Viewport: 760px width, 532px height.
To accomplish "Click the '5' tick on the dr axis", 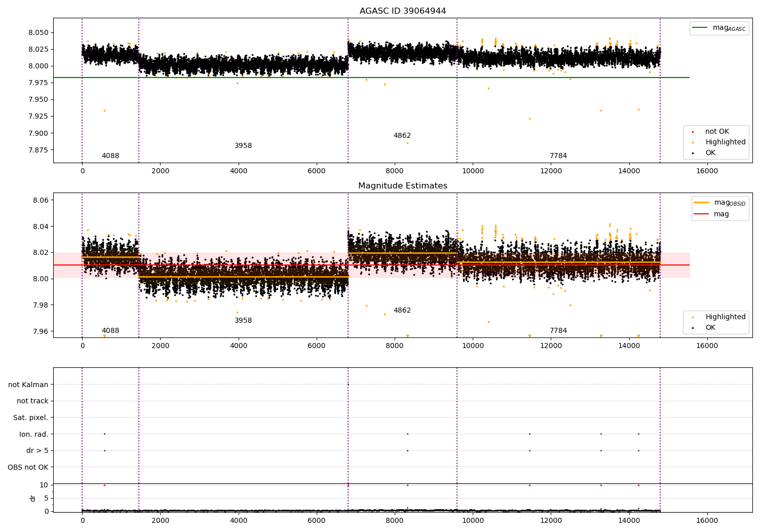I will 46,498.
